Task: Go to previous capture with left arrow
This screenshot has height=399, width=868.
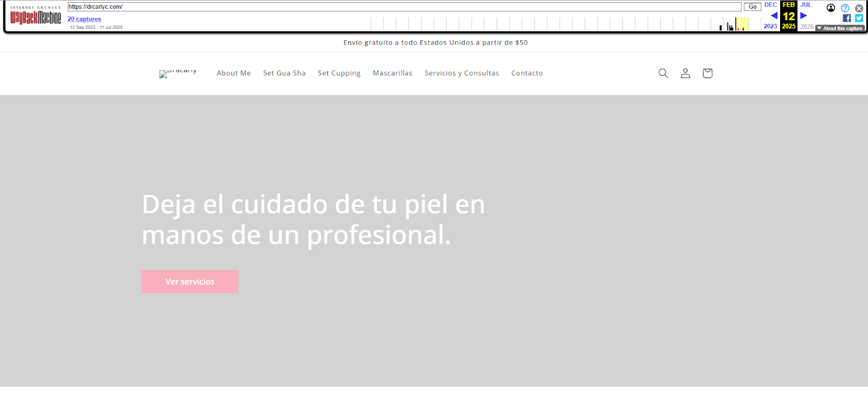Action: (774, 16)
